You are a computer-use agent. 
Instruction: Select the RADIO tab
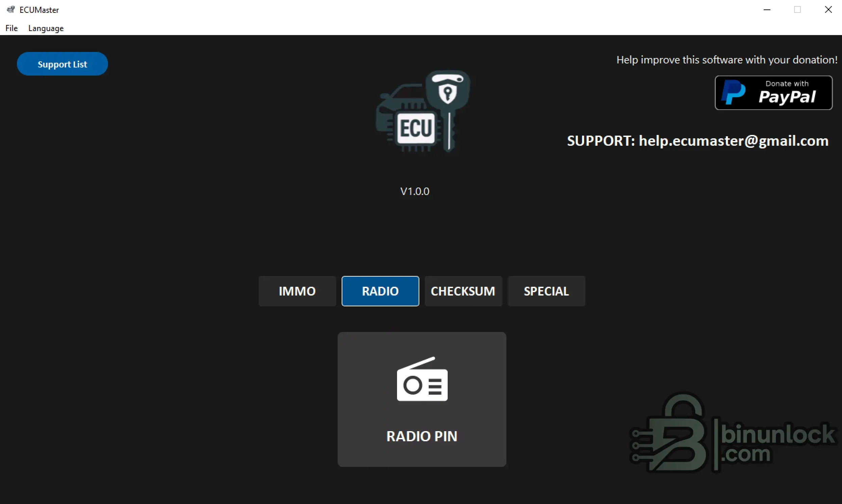click(380, 291)
